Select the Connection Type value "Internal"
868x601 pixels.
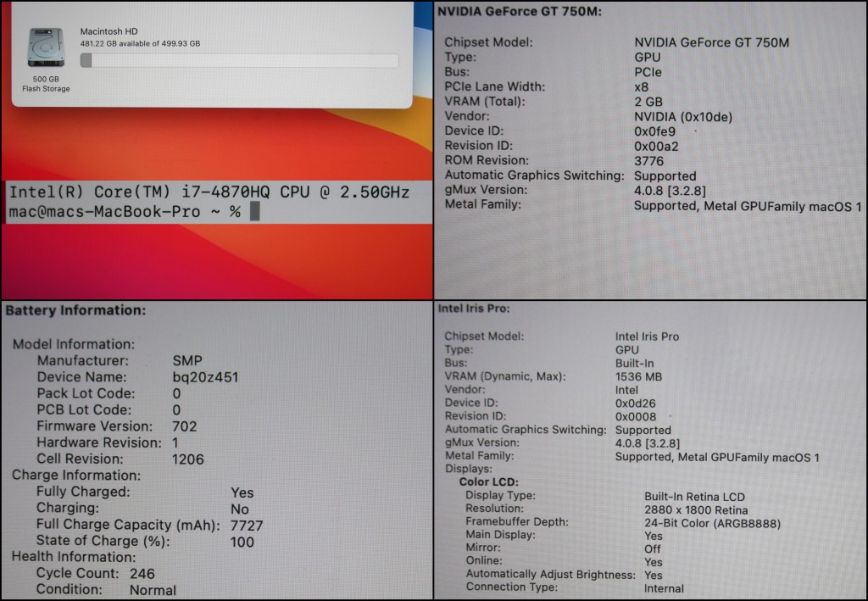pyautogui.click(x=664, y=589)
